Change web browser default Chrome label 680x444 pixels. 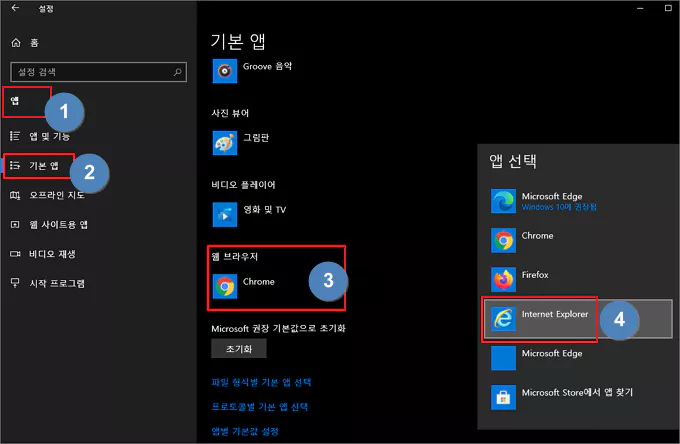coord(258,282)
